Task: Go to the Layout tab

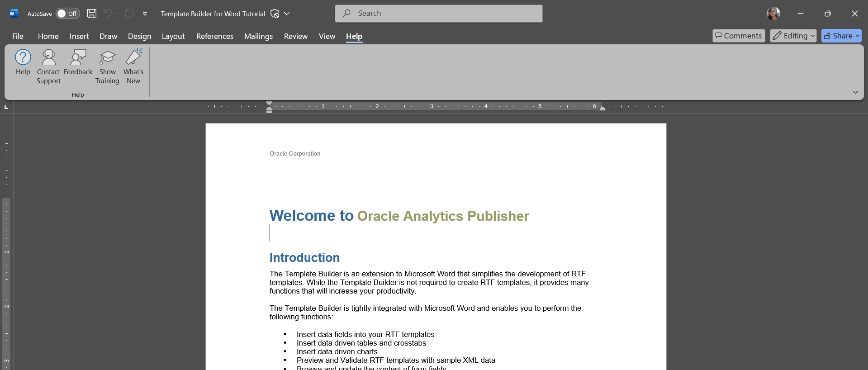Action: (173, 36)
